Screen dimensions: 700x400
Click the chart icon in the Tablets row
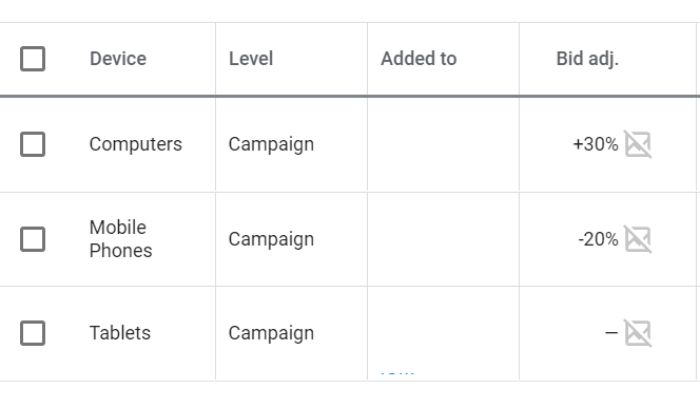tap(638, 333)
